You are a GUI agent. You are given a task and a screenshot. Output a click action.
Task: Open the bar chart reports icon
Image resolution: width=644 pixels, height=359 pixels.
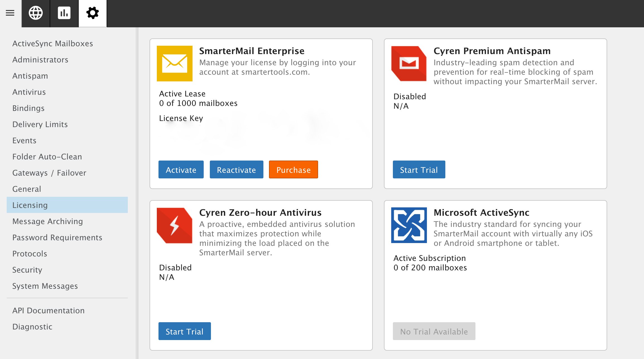tap(64, 13)
